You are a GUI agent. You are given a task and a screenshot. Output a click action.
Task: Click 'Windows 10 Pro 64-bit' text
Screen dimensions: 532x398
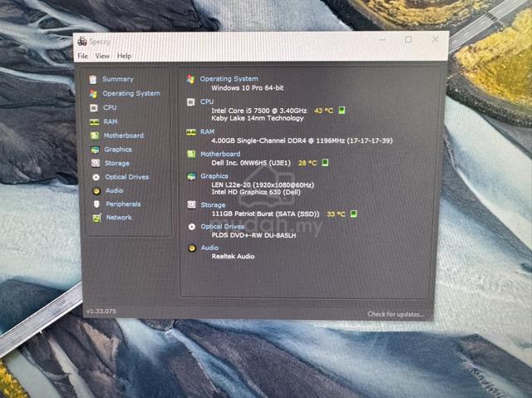tap(248, 88)
